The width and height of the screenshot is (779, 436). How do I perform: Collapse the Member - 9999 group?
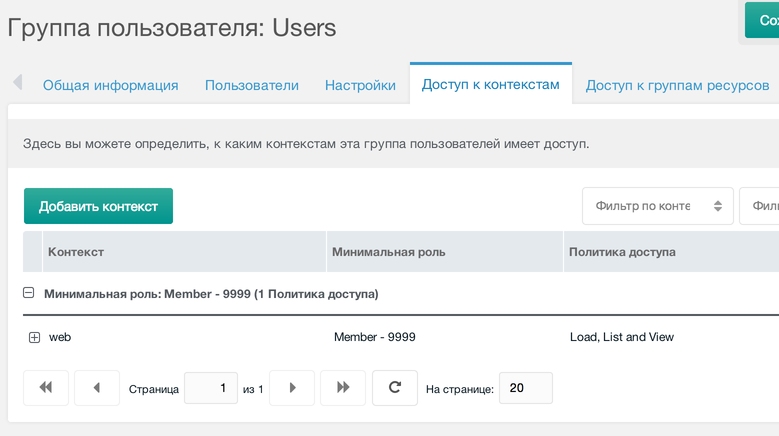30,294
